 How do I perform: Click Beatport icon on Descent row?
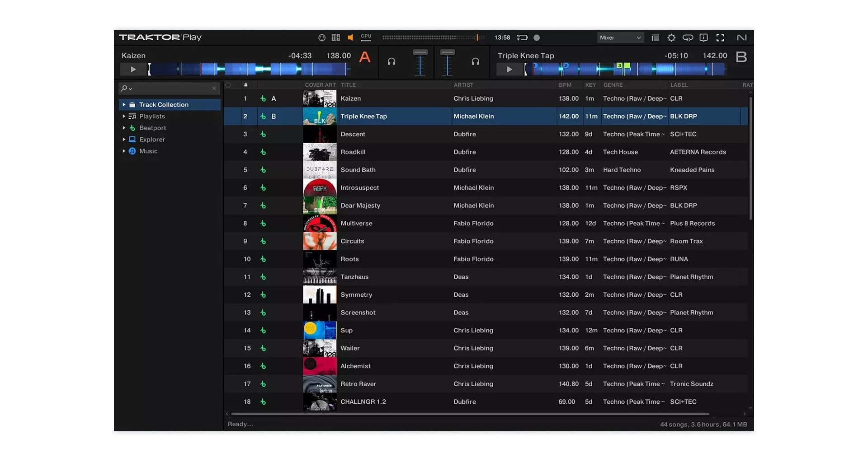pyautogui.click(x=263, y=134)
